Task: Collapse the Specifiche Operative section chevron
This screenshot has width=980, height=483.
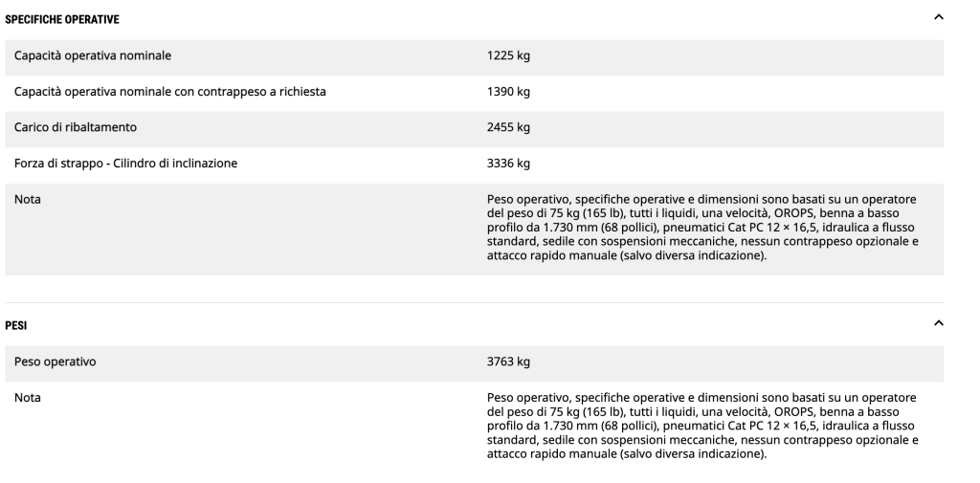Action: (x=939, y=18)
